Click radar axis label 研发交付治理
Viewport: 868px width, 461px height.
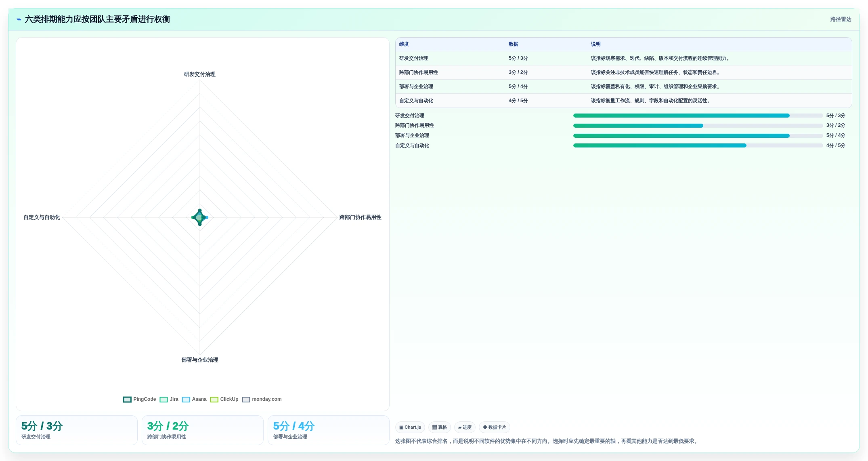(x=200, y=74)
